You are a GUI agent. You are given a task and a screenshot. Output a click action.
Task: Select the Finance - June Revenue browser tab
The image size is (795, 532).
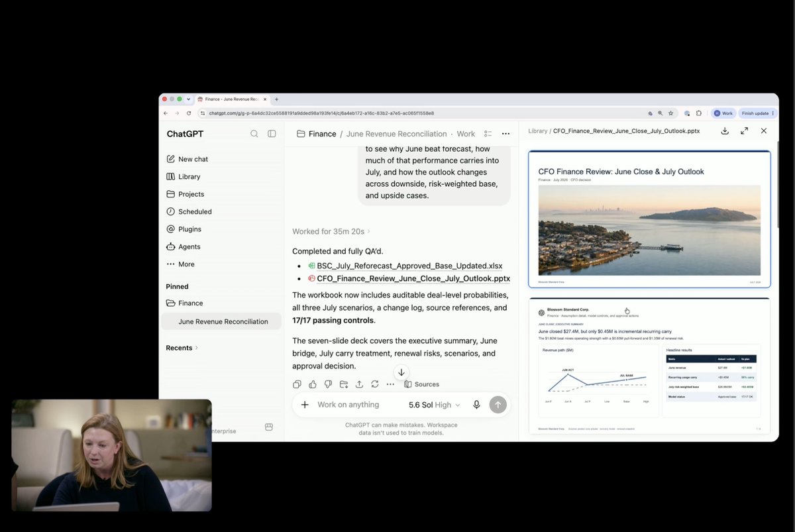pos(231,99)
